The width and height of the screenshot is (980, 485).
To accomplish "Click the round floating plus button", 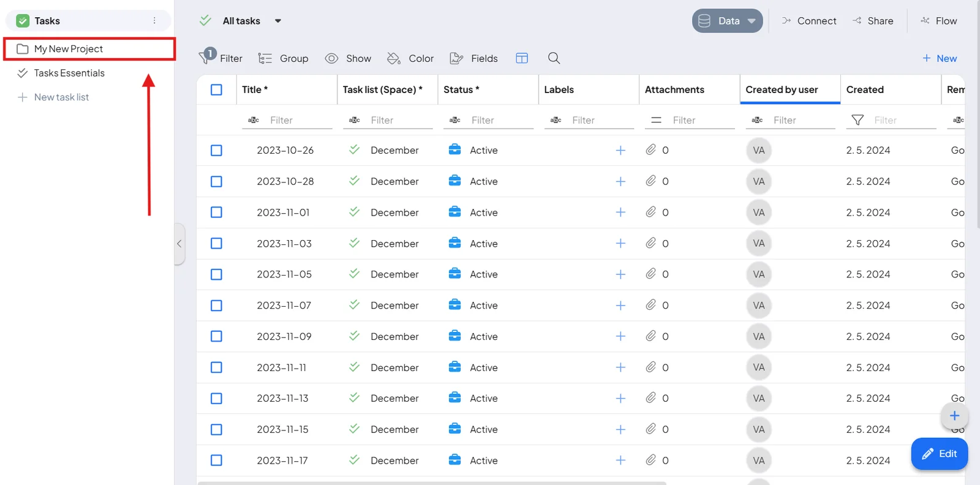I will click(x=954, y=416).
